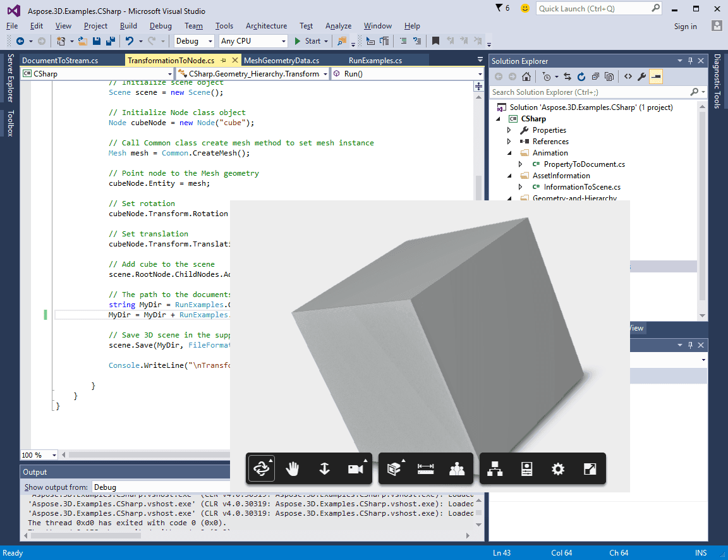
Task: Click the people icon in viewer toolbar
Action: coord(457,469)
